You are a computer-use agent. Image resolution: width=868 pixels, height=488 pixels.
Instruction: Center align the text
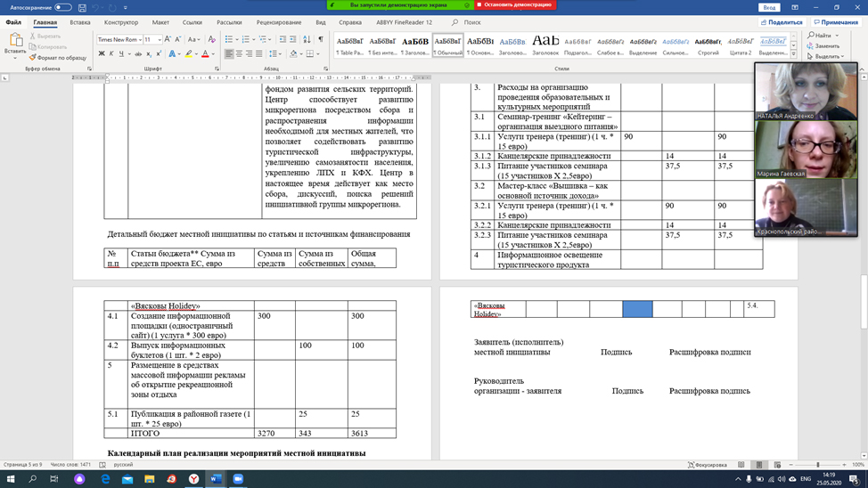(x=239, y=54)
